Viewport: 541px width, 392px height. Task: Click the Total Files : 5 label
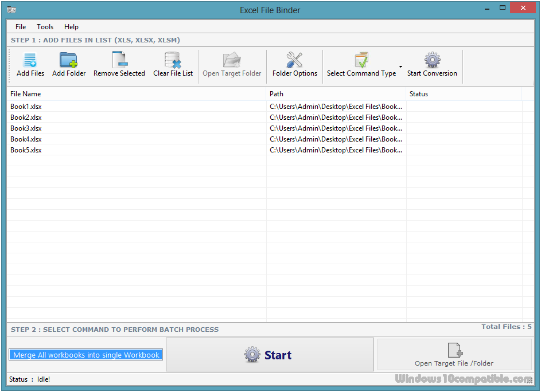point(507,327)
